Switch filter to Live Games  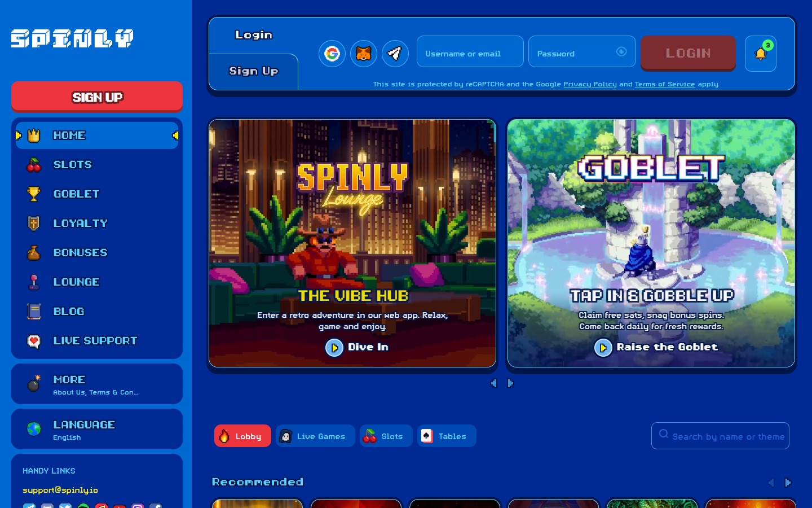pos(315,436)
